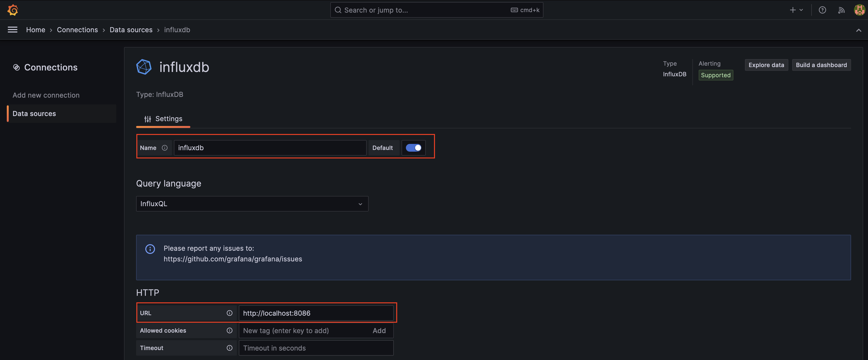
Task: Click the Explore data button
Action: tap(766, 65)
